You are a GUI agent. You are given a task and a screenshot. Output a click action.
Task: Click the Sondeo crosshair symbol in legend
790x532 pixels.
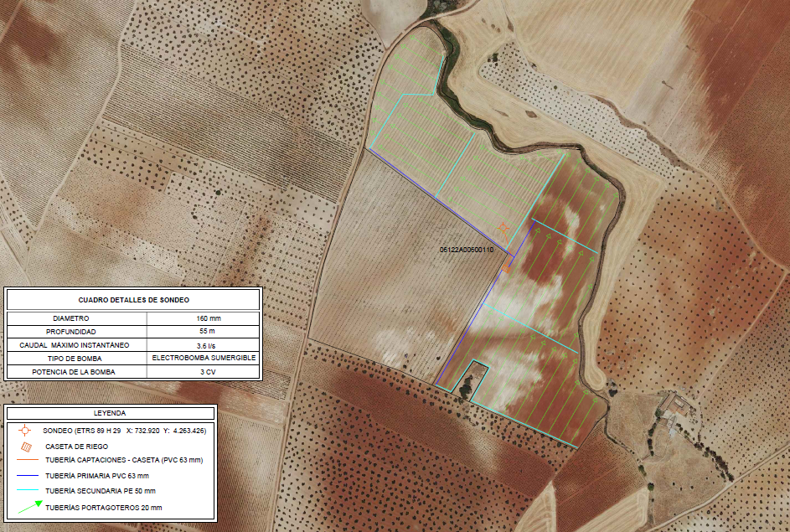25,430
